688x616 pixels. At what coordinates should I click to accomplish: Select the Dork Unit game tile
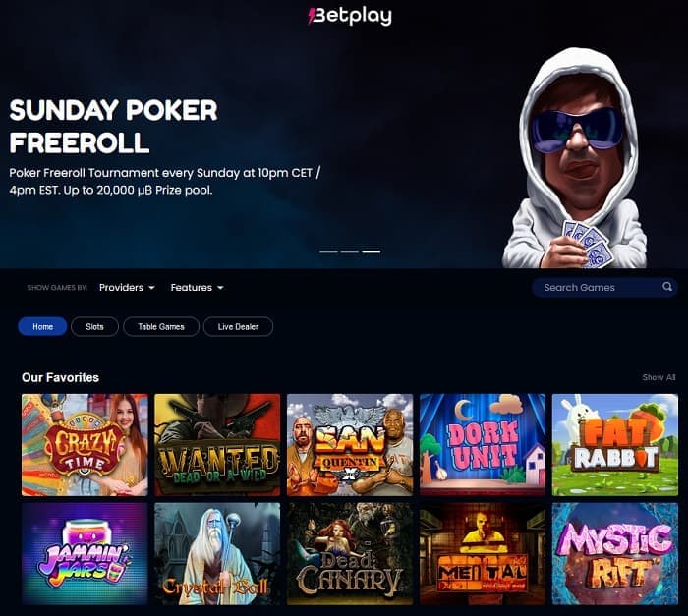click(x=483, y=445)
